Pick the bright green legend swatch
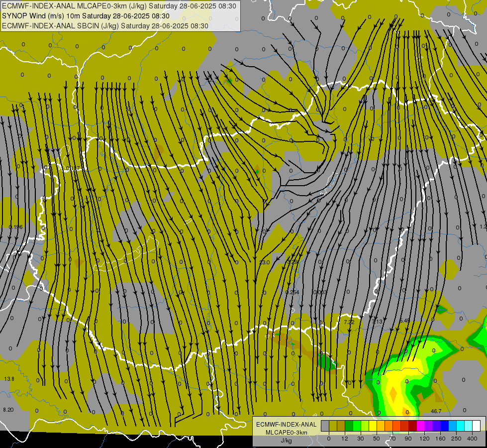 pos(357,426)
